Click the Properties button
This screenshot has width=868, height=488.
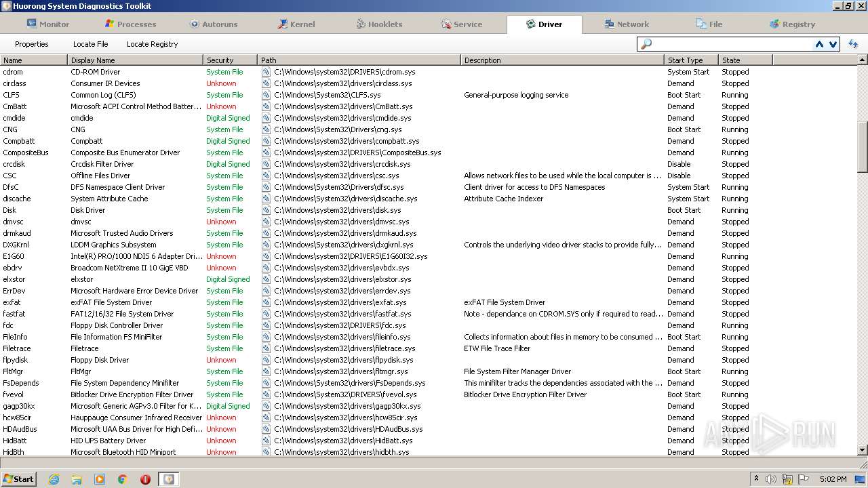32,44
